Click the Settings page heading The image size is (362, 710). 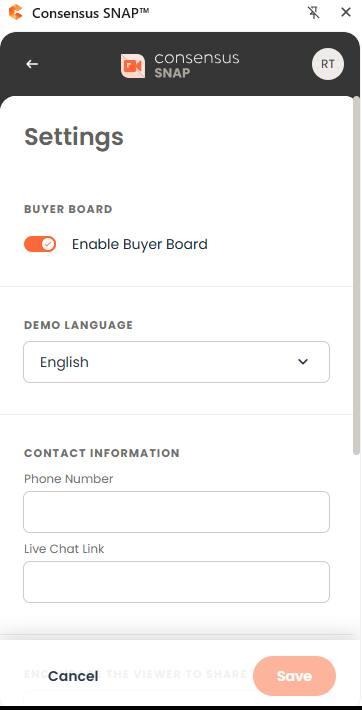click(x=73, y=137)
